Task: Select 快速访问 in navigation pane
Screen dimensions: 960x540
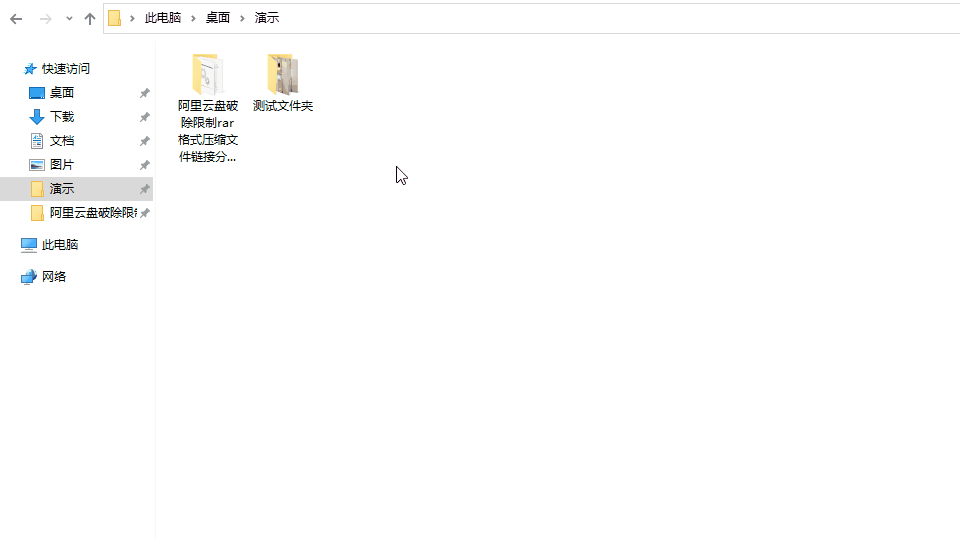Action: click(66, 69)
